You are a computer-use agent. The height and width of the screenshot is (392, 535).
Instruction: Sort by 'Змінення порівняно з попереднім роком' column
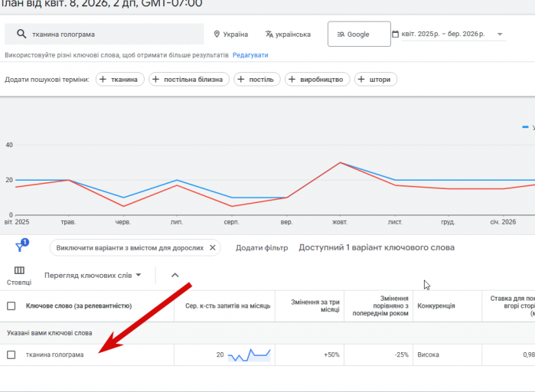point(380,305)
